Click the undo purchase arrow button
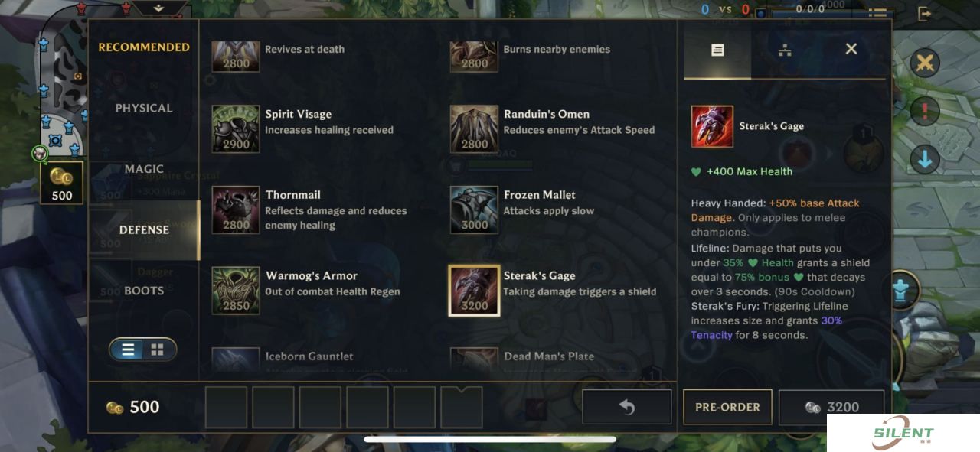 [x=627, y=407]
